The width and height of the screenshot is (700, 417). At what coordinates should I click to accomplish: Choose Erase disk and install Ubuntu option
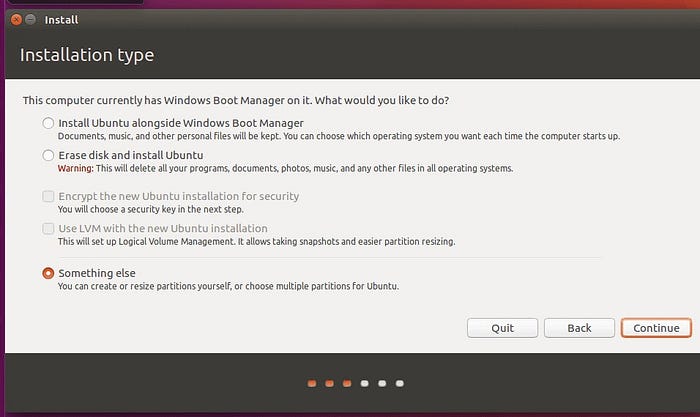point(48,155)
